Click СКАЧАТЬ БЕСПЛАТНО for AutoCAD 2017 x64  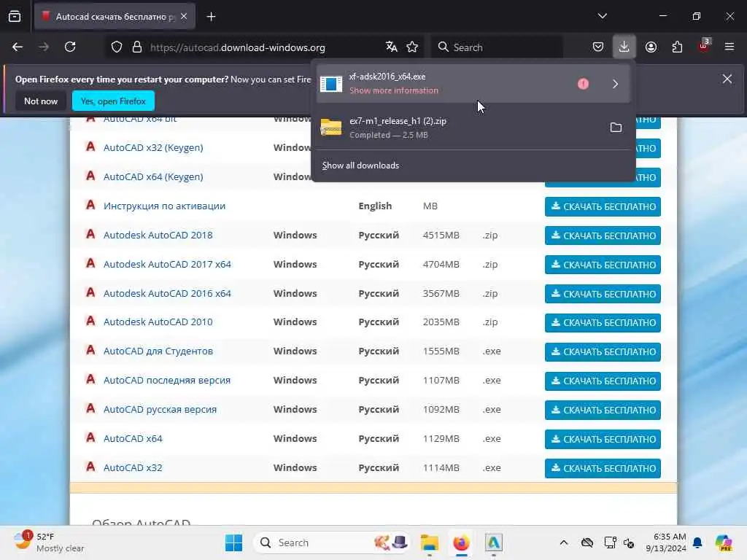point(603,265)
